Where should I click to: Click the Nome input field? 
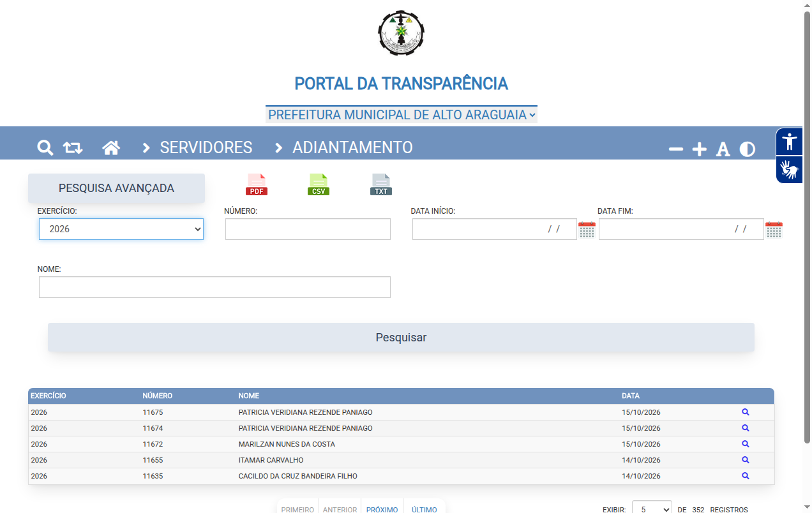[x=214, y=287]
